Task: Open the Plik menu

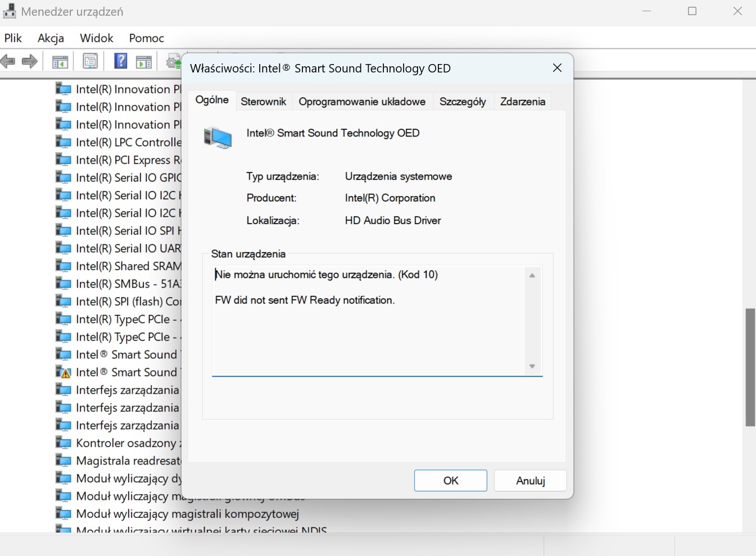Action: 13,38
